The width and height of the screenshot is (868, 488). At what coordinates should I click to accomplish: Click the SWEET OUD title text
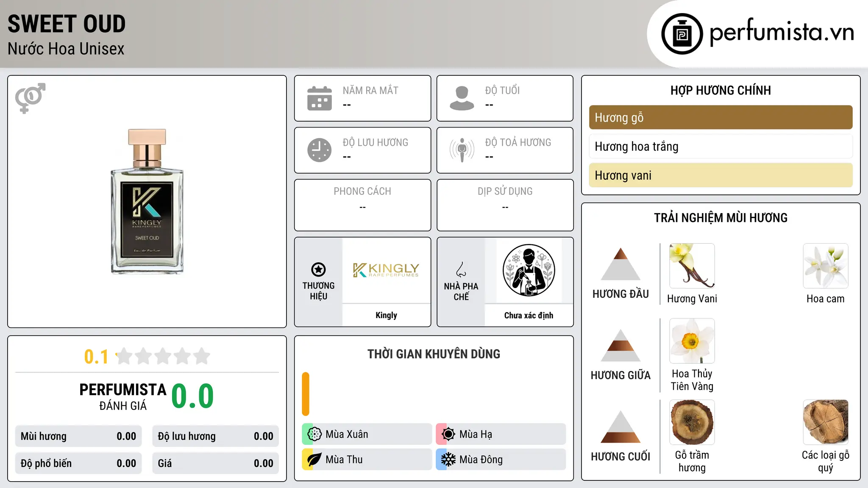tap(67, 24)
